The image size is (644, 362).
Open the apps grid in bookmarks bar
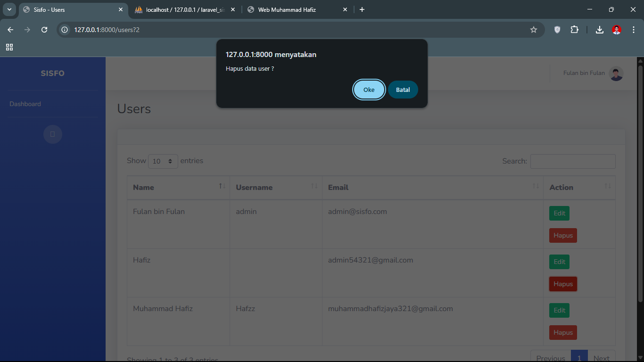pos(9,47)
